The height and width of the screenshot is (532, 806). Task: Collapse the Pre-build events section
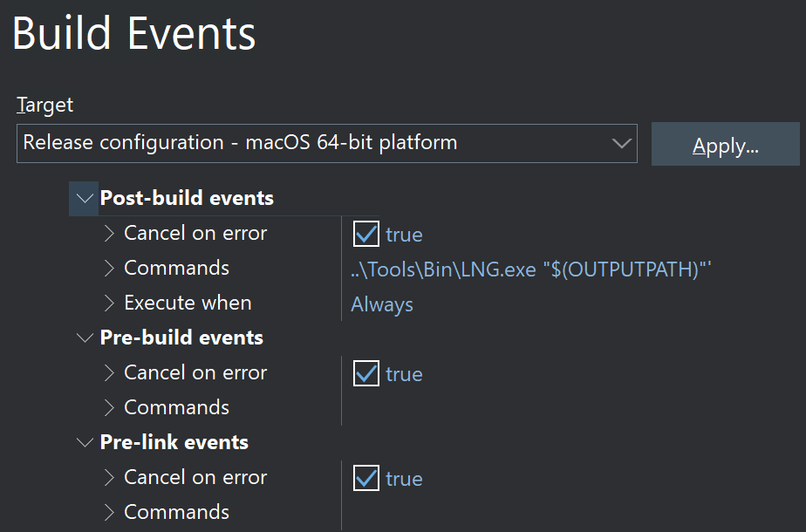84,338
